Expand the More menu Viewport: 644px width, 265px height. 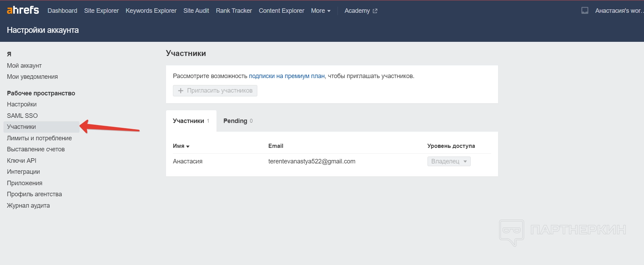tap(320, 11)
